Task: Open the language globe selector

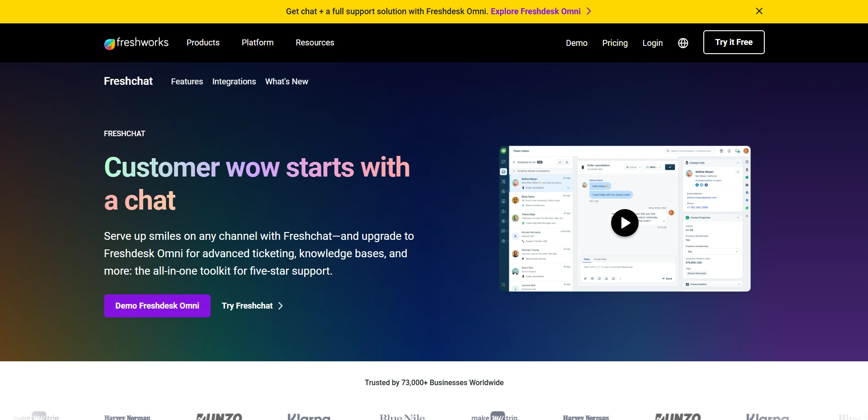Action: (x=683, y=43)
